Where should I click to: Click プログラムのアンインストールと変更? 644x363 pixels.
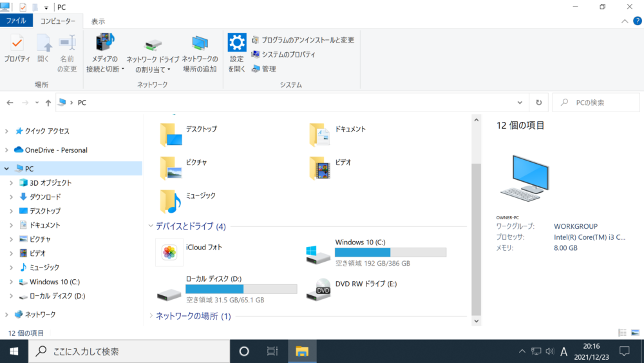click(303, 40)
